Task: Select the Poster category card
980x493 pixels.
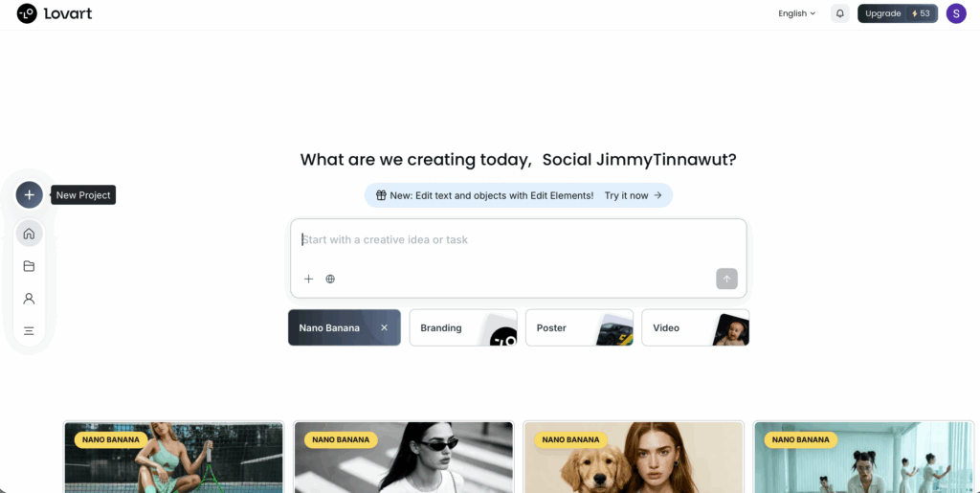Action: click(579, 327)
